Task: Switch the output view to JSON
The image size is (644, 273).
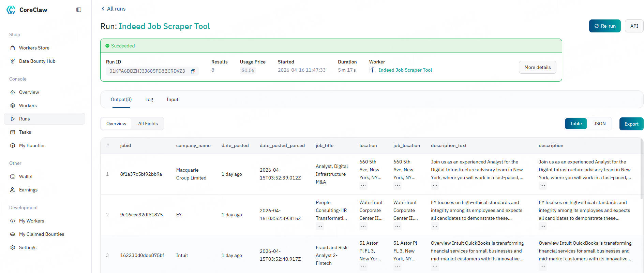Action: point(599,124)
